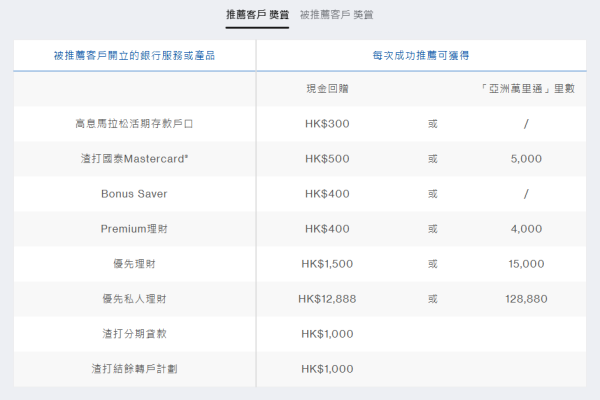Click 或 in the Bonus Saver row
Image resolution: width=600 pixels, height=400 pixels.
pyautogui.click(x=432, y=194)
